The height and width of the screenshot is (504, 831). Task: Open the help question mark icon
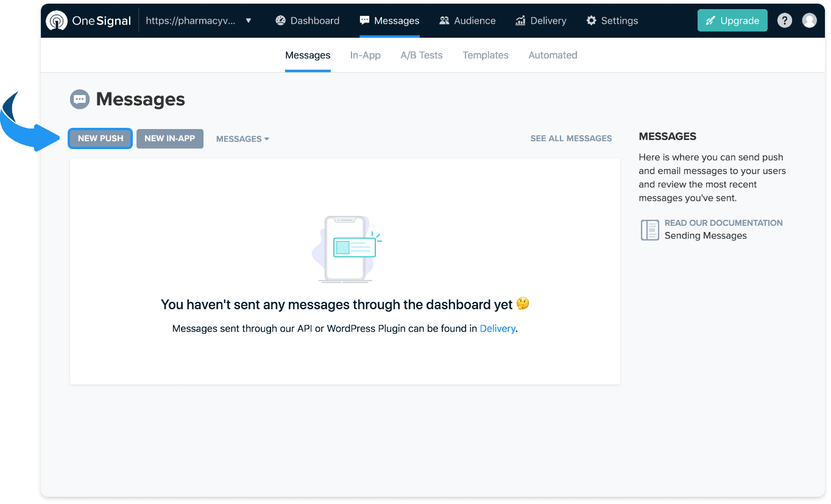(785, 21)
